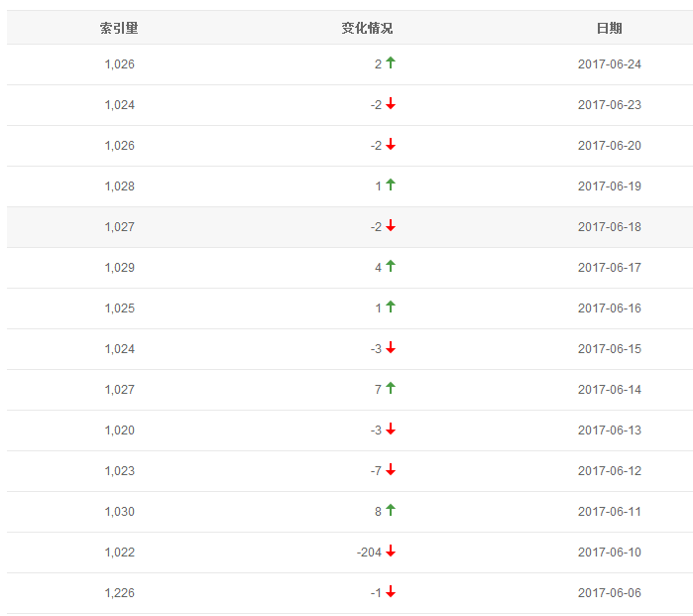693x616 pixels.
Task: Select the date 2017-06-16
Action: point(610,308)
